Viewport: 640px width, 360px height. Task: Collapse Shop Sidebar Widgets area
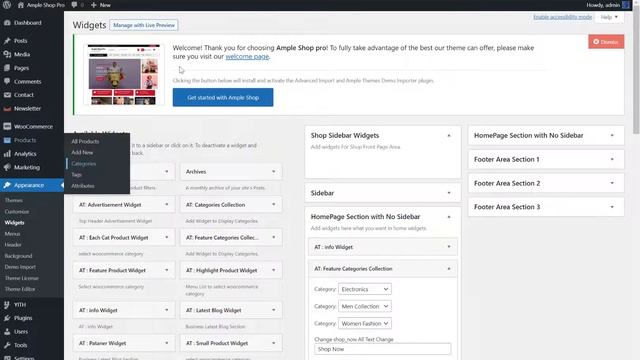449,136
